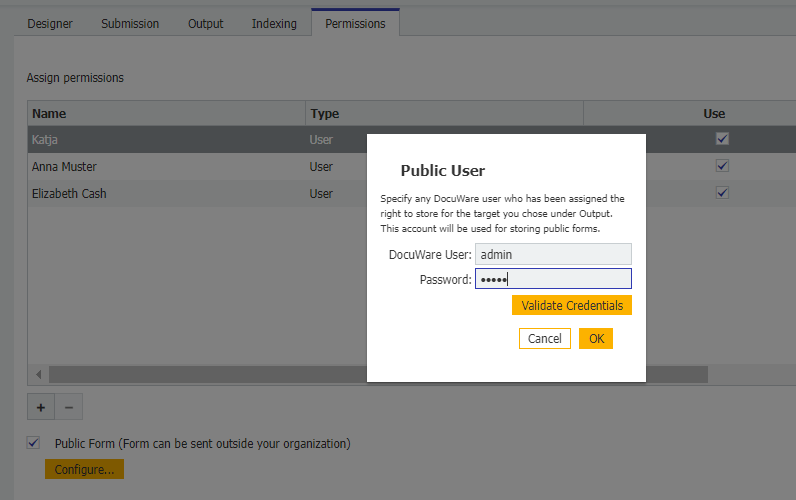Viewport: 796px width, 500px height.
Task: Switch to the Designer tab
Action: pyautogui.click(x=49, y=23)
